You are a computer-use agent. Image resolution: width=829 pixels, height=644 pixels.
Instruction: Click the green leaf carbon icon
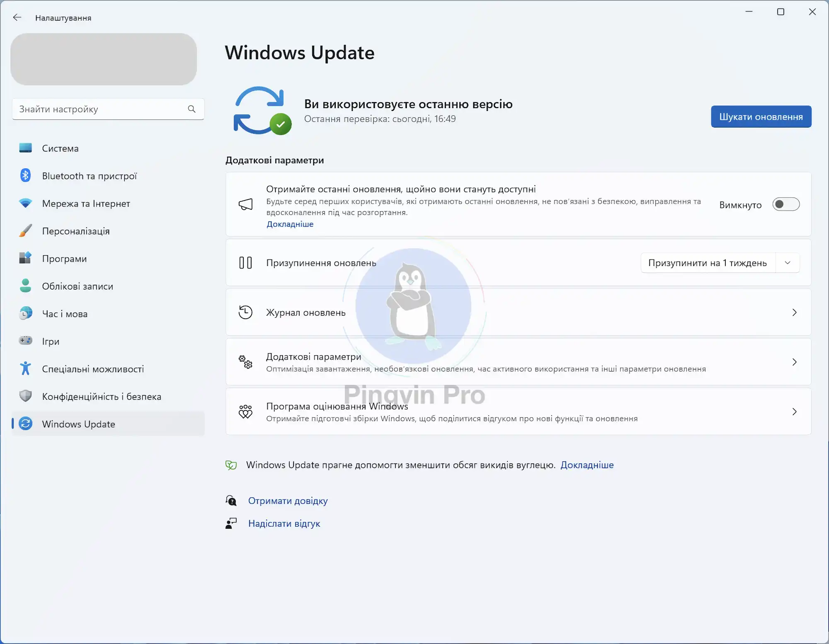231,465
